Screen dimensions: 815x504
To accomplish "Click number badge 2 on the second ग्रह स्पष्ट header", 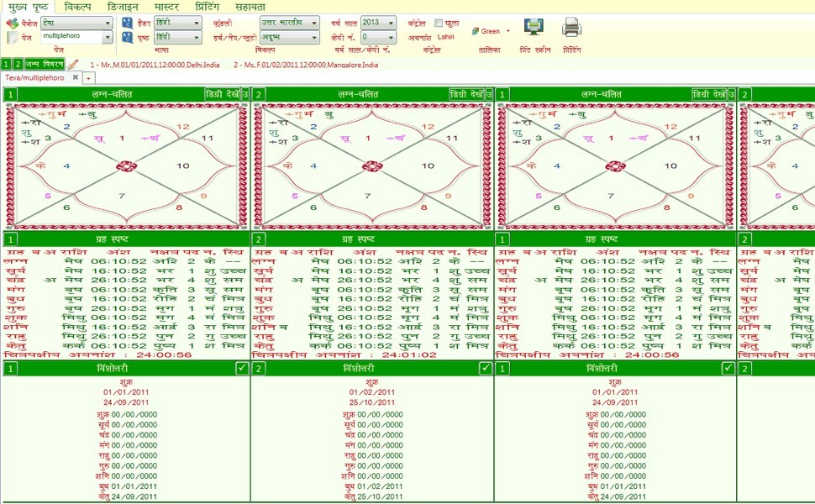I will tap(258, 239).
